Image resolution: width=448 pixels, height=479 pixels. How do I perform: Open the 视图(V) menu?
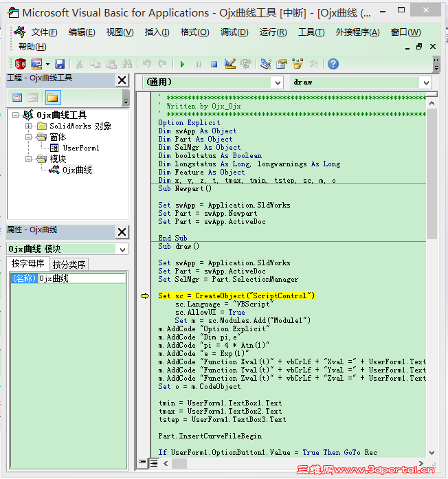[x=120, y=32]
